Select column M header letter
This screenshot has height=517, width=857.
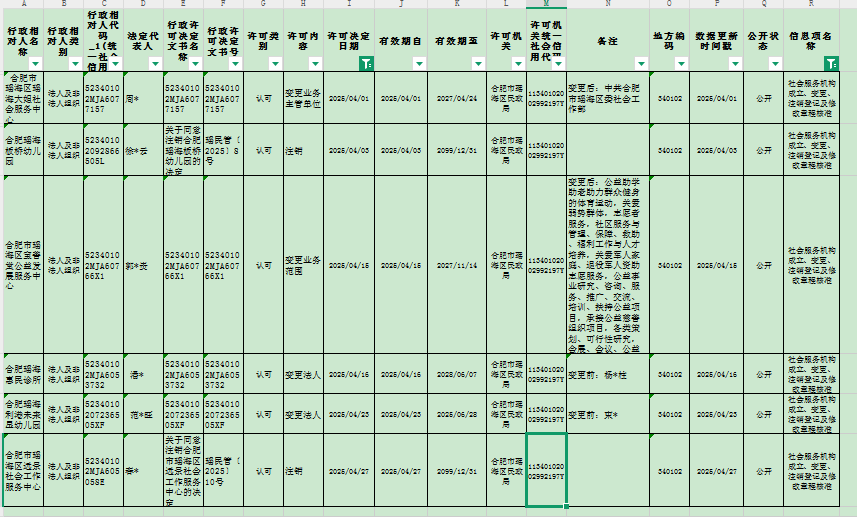546,4
